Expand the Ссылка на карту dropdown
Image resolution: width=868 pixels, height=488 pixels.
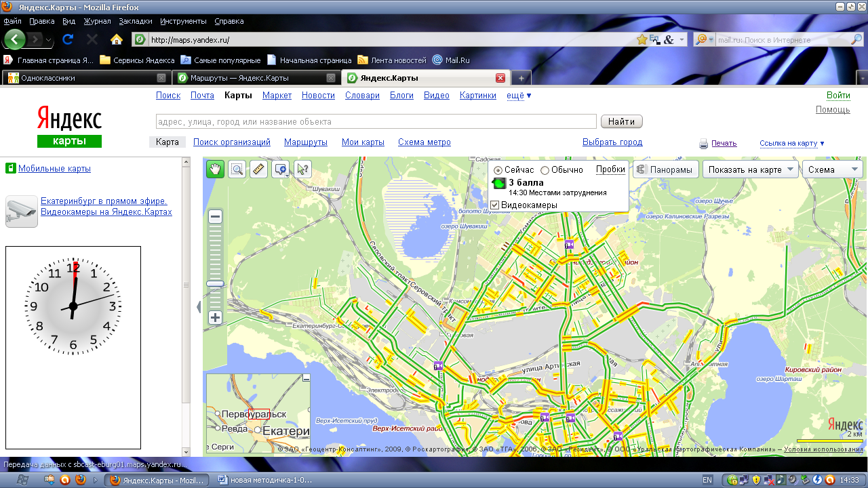click(792, 143)
